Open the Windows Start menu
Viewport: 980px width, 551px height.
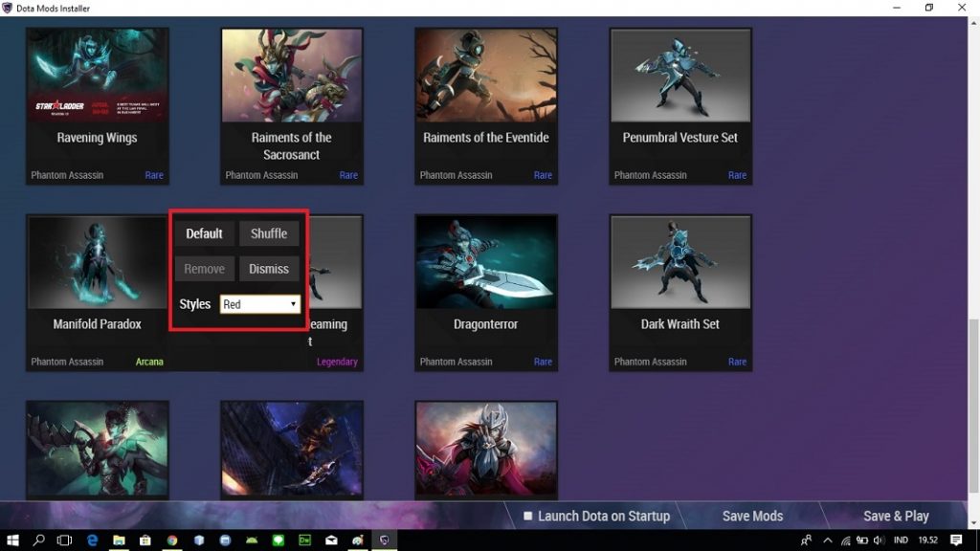(12, 540)
